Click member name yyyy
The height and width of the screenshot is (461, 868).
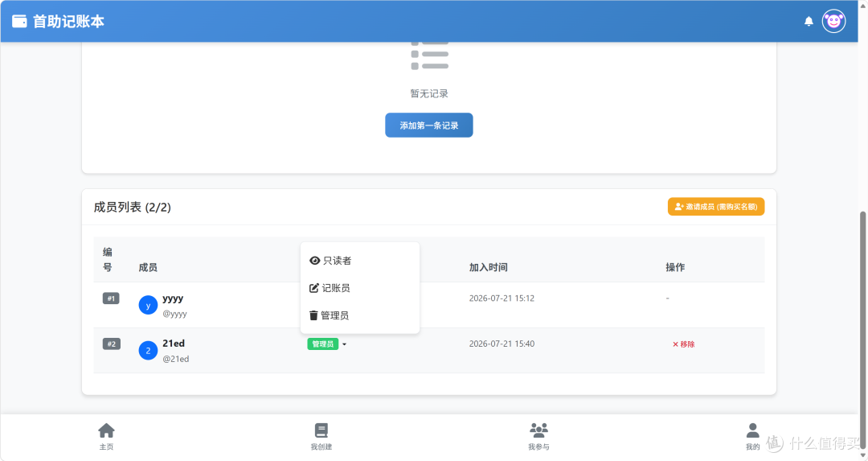173,298
